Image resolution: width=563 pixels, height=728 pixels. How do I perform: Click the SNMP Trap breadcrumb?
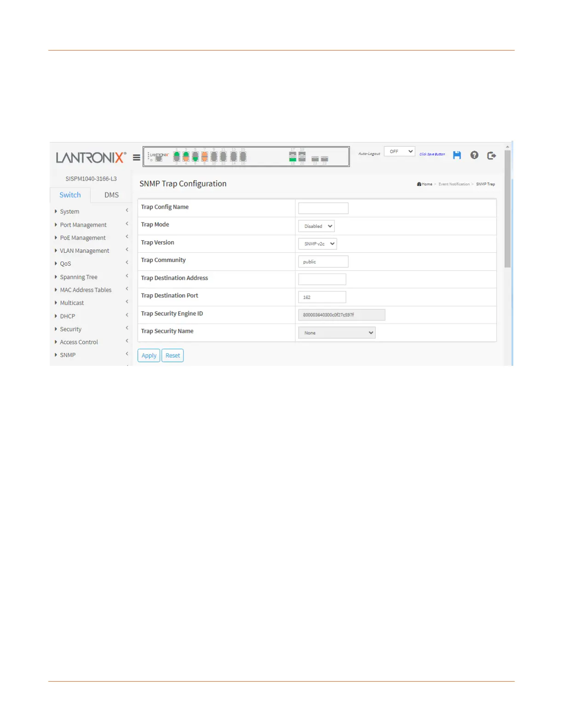click(x=485, y=184)
